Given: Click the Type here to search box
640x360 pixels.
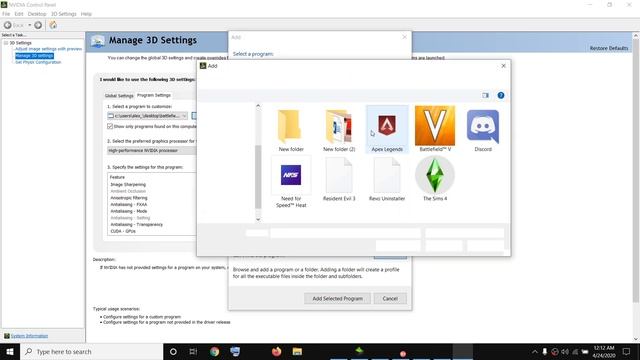Looking at the screenshot, I should (x=91, y=351).
